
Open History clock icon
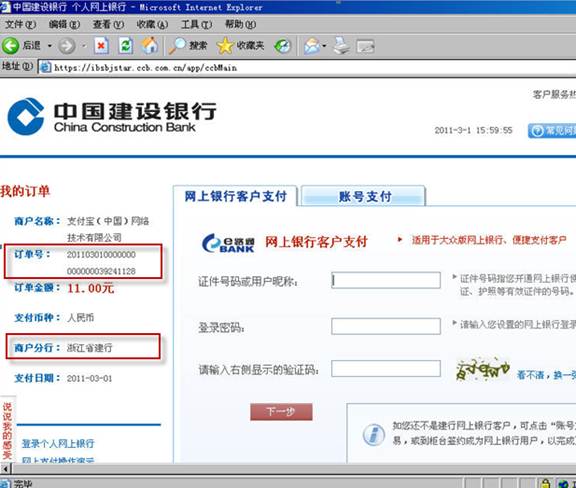tap(282, 46)
